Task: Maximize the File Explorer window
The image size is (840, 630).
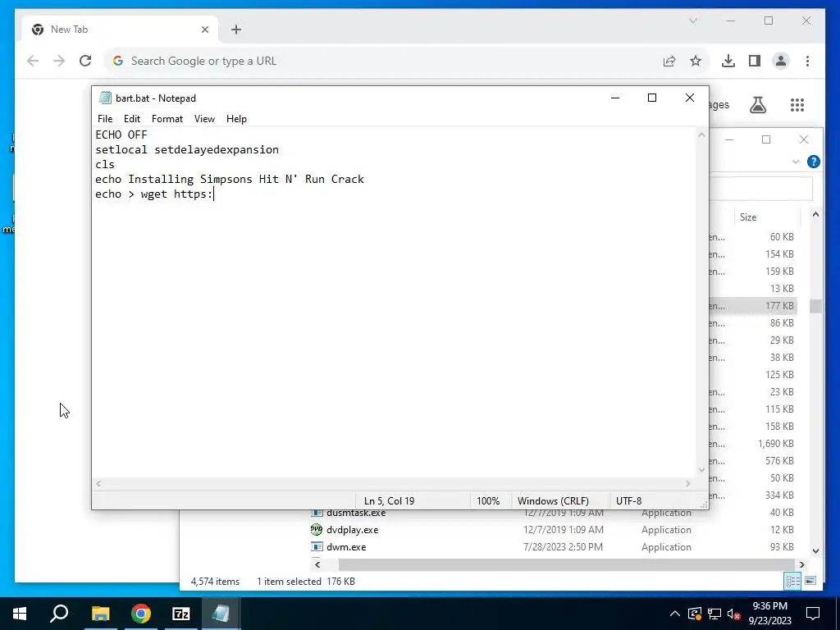Action: pos(766,139)
